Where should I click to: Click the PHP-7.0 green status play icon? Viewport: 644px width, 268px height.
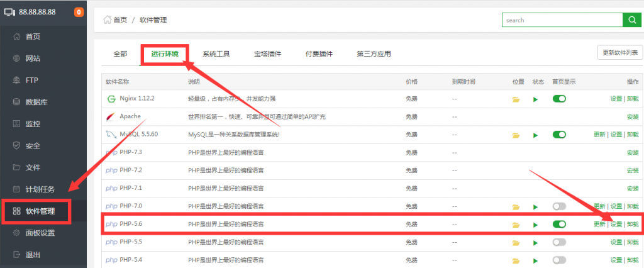536,207
